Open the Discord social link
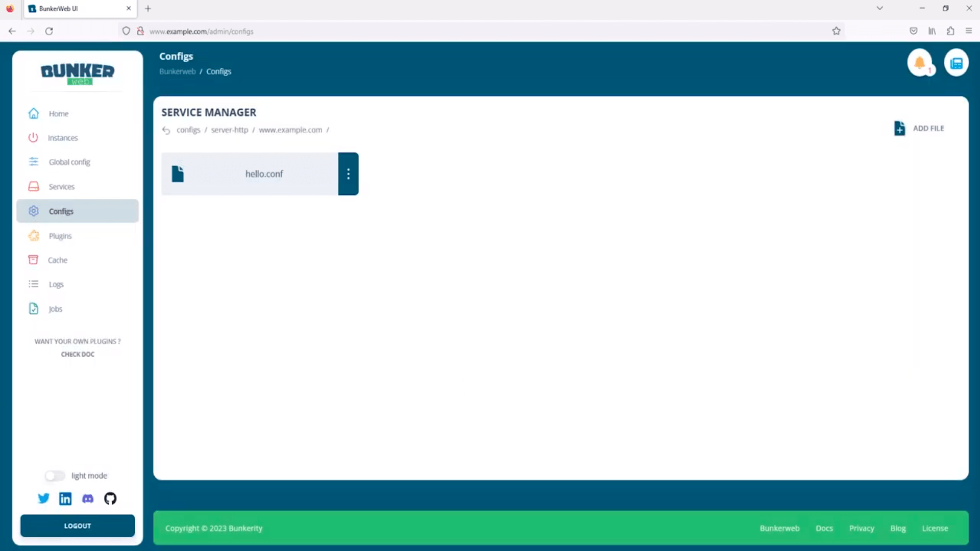Viewport: 980px width, 551px height. click(88, 498)
